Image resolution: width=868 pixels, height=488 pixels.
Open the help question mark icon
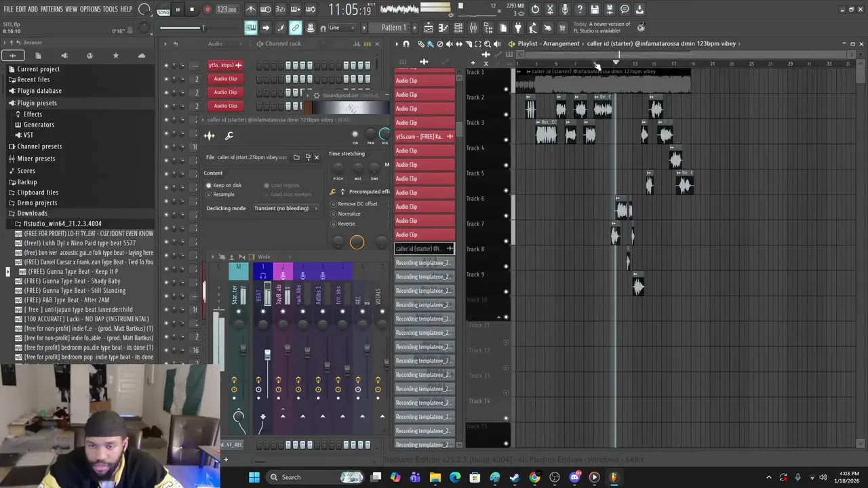(580, 9)
